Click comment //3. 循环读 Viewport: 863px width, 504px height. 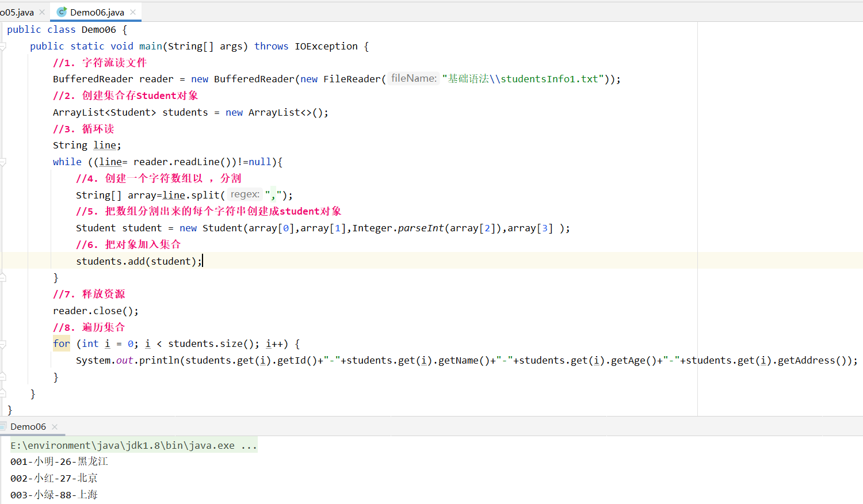click(83, 129)
